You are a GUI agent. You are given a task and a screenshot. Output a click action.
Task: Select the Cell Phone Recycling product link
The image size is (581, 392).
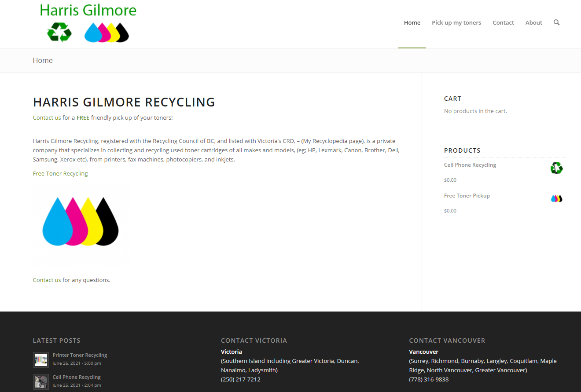coord(470,165)
